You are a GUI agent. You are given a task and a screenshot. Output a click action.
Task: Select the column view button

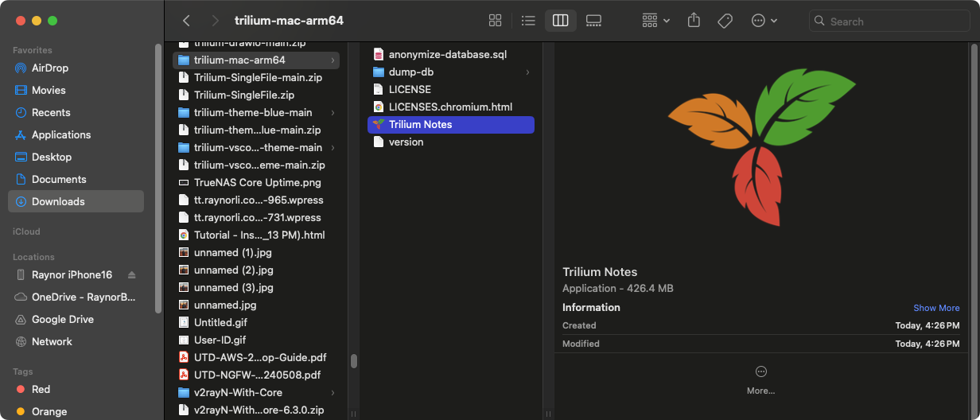click(560, 21)
